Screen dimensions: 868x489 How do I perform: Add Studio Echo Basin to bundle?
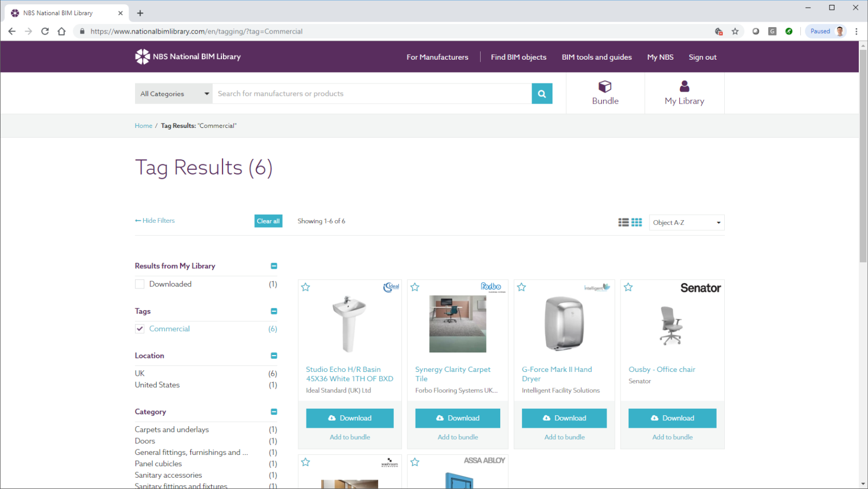(350, 437)
